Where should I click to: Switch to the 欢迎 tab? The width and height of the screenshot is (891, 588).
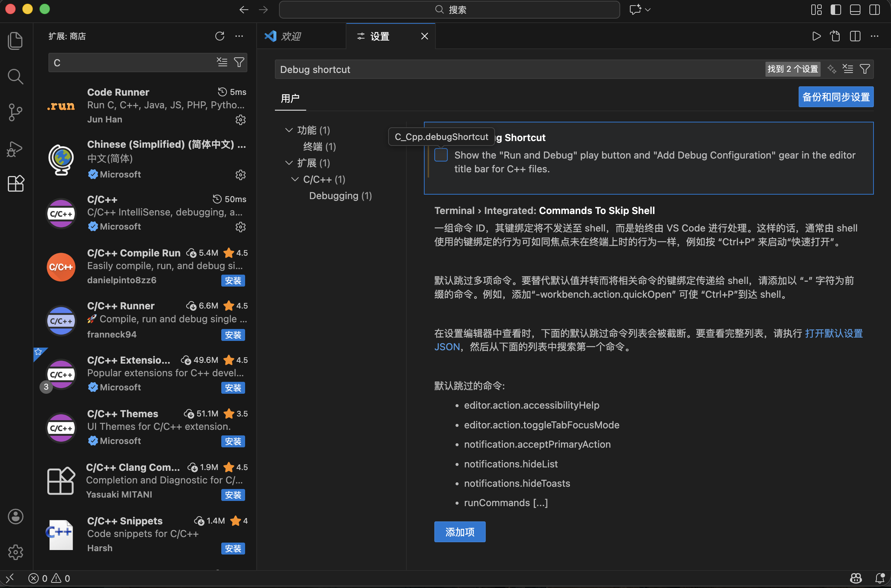[x=291, y=36]
